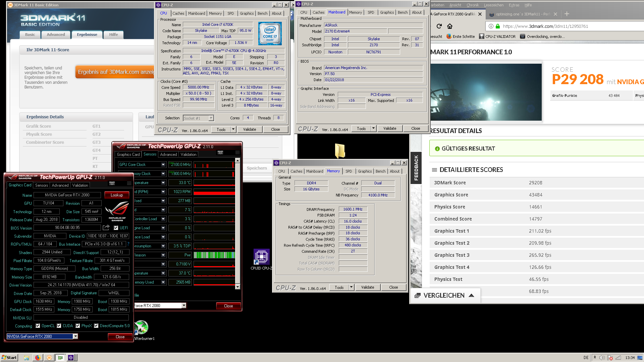Click the BIOS export share icon
The height and width of the screenshot is (362, 644).
pyautogui.click(x=106, y=228)
